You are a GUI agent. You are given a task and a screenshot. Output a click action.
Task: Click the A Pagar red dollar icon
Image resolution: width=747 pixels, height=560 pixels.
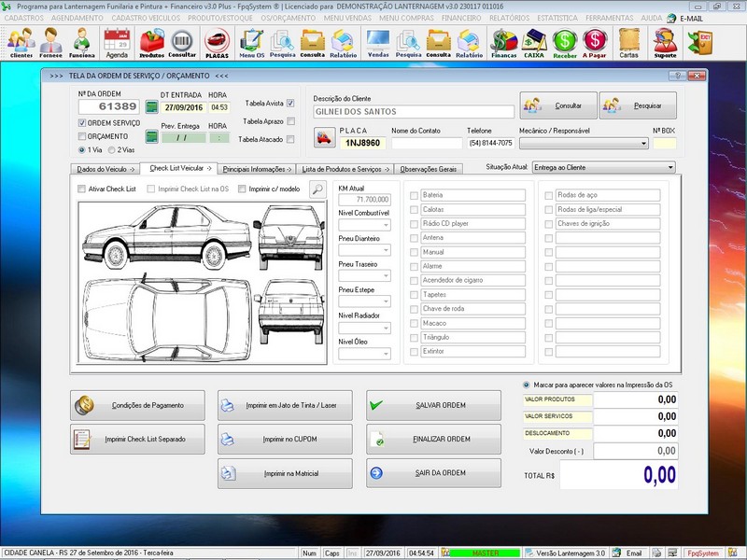click(x=594, y=42)
